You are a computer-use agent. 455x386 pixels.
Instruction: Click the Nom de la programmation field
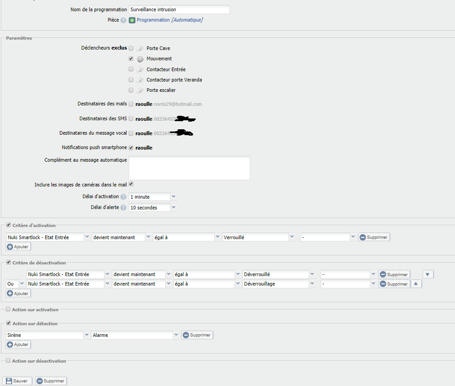[179, 10]
